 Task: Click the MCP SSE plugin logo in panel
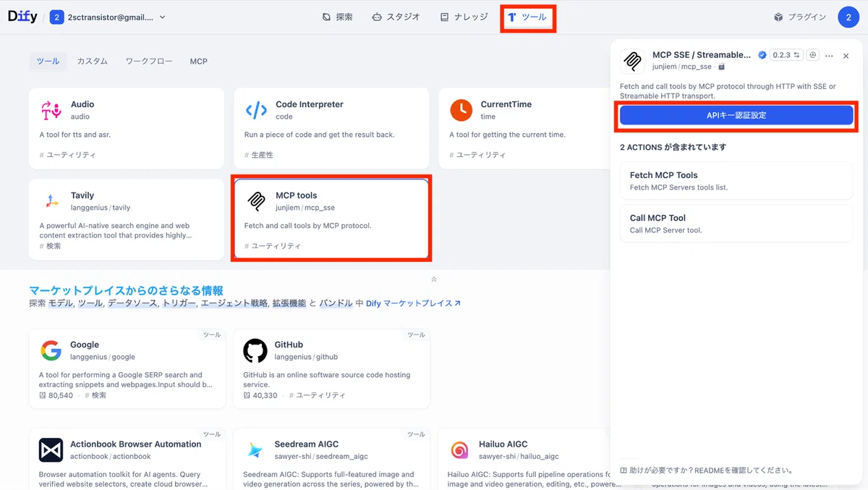point(633,61)
